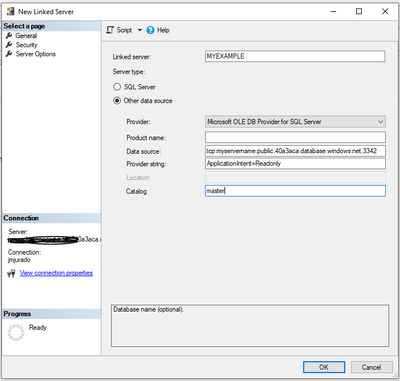
Task: Click the Server Options wrench icon
Action: (9, 54)
